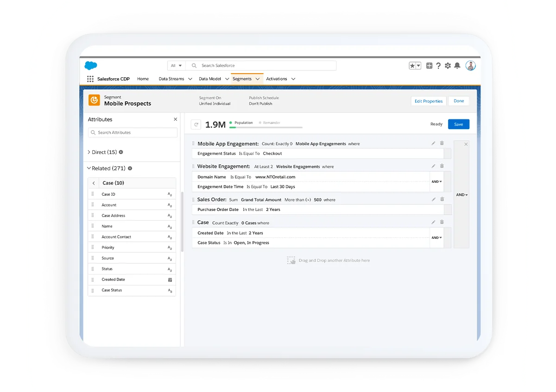Click the Attributes panel scrollbar
This screenshot has width=556, height=392.
[182, 222]
